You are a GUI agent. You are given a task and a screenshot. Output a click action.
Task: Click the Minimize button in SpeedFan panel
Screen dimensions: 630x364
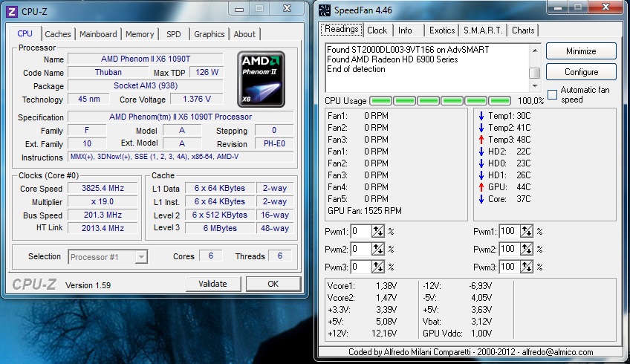(x=581, y=51)
